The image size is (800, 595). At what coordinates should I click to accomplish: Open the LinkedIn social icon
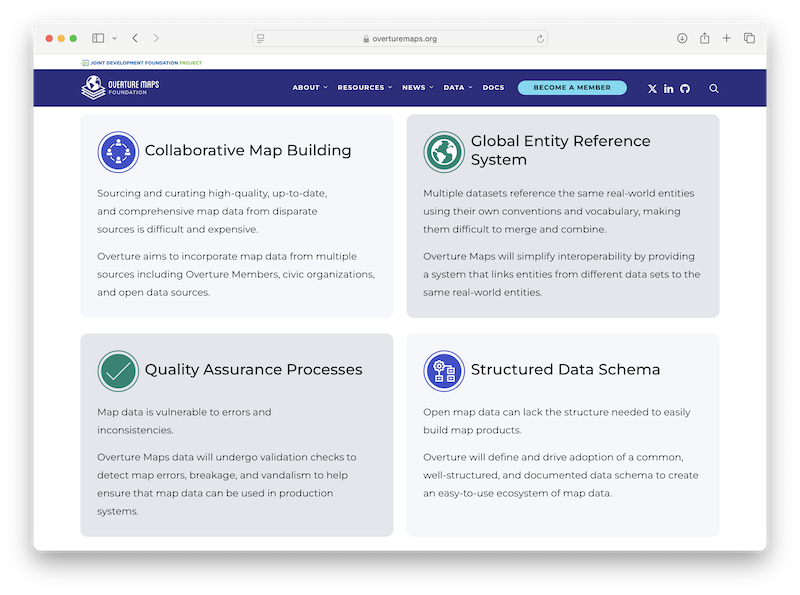[668, 89]
